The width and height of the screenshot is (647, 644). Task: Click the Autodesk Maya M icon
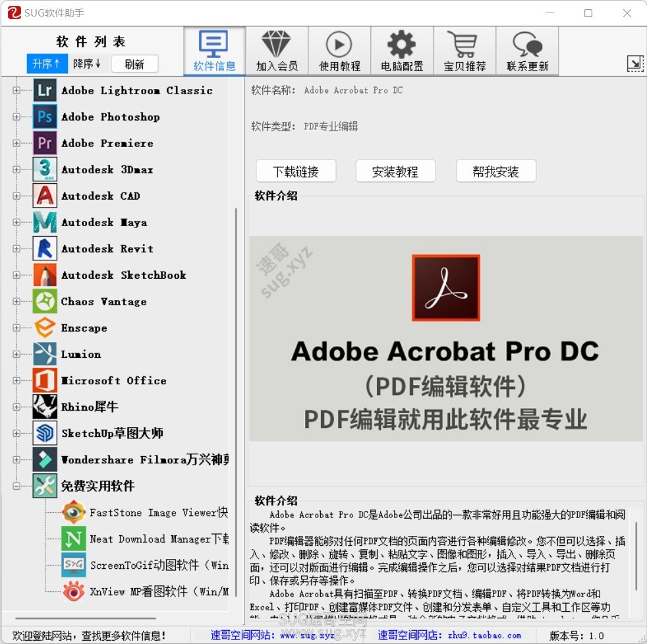pos(45,223)
